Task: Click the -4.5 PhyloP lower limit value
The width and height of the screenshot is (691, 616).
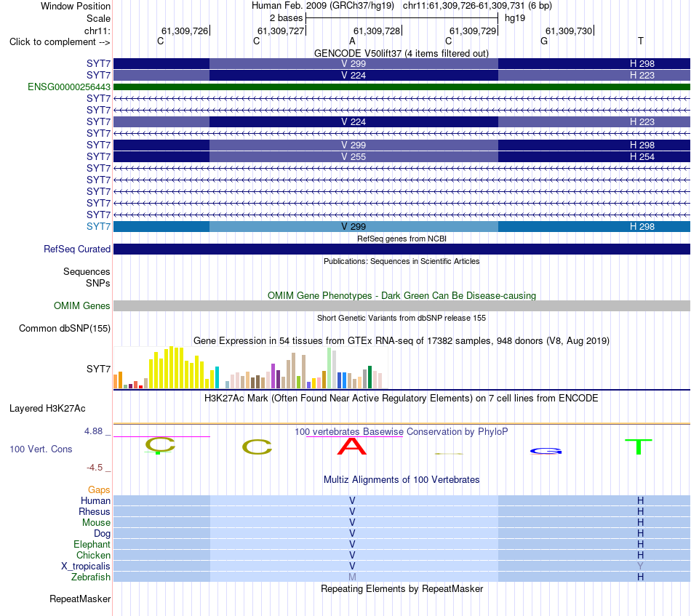Action: [x=95, y=468]
